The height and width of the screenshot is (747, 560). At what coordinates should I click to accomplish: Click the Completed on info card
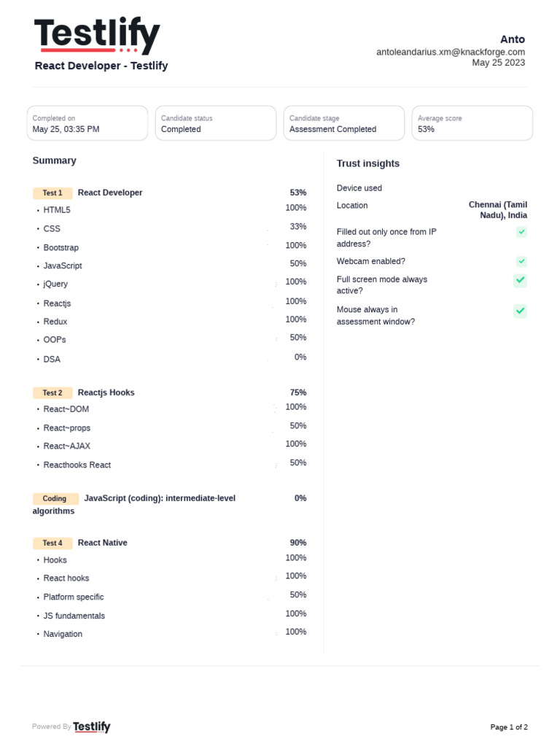(x=87, y=123)
